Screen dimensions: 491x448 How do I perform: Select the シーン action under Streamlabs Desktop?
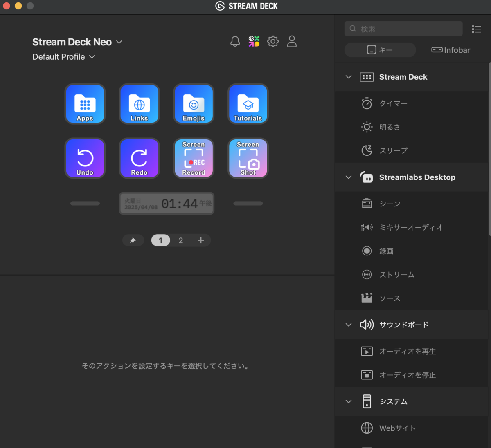pos(389,203)
